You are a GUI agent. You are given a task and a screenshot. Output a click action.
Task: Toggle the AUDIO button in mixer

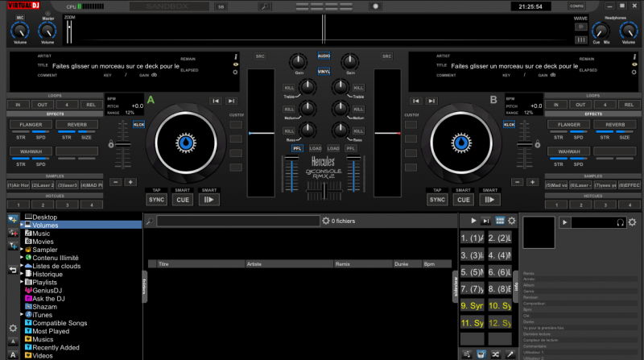click(x=324, y=56)
